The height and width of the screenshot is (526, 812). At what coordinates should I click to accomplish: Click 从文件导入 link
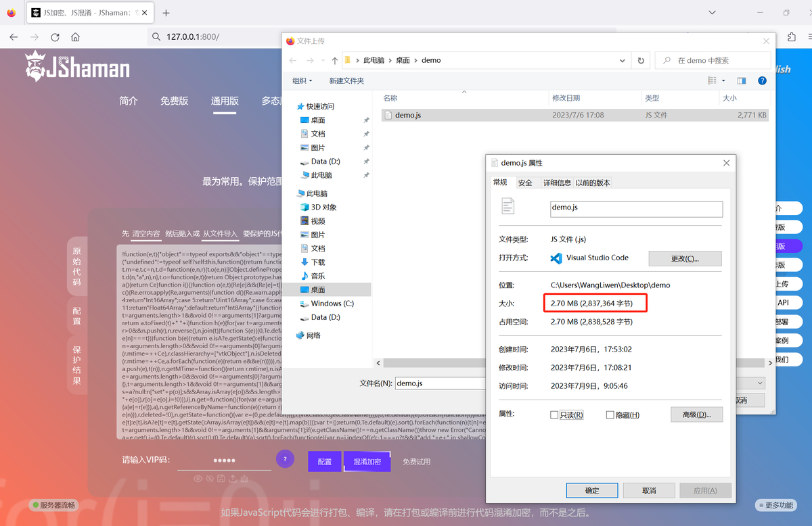[x=220, y=234]
